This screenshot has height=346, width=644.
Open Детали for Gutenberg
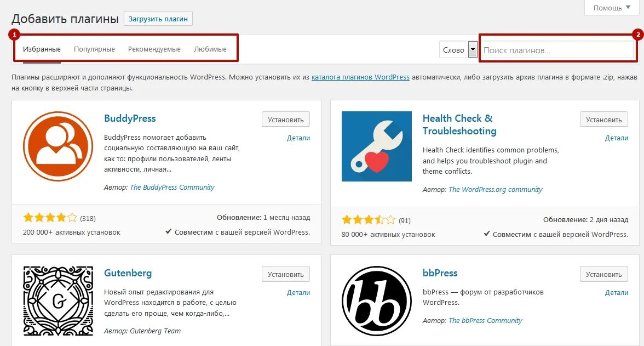click(x=298, y=292)
